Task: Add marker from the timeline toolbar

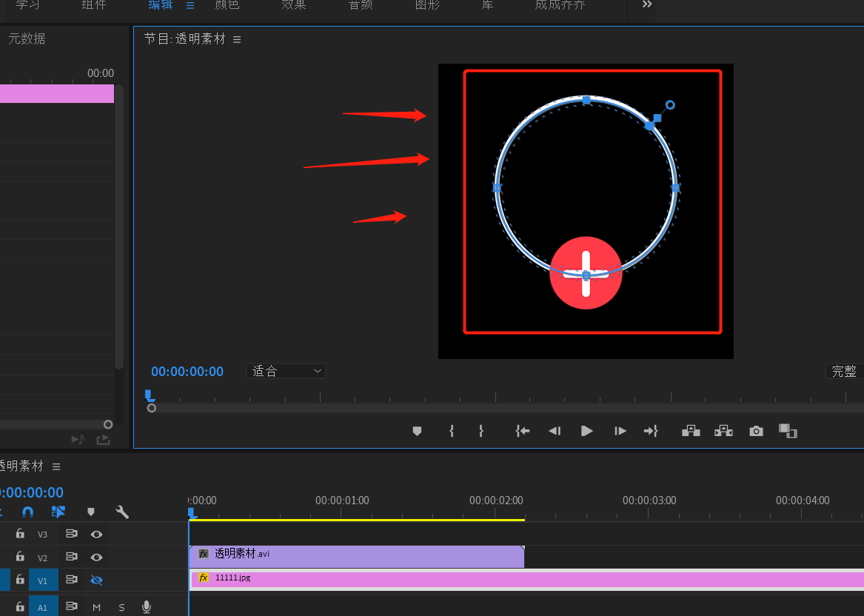Action: point(91,512)
